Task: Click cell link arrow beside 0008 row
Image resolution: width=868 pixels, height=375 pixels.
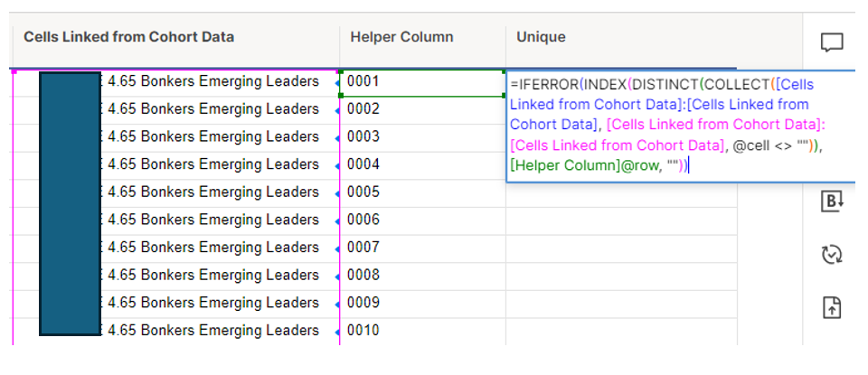Action: (336, 277)
